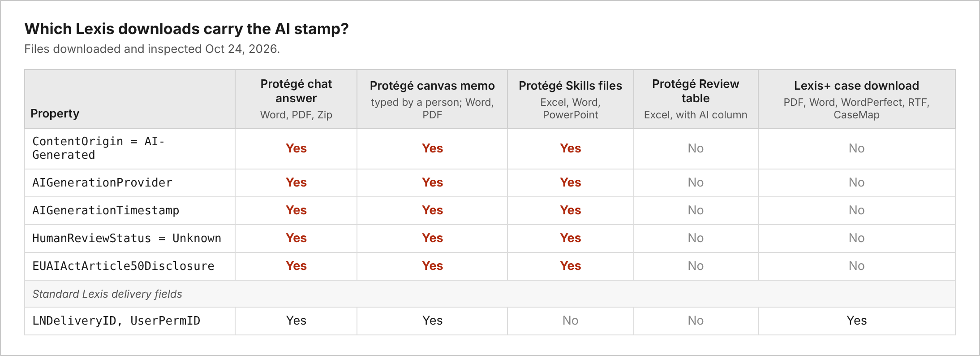
Task: Click the ContentOrigin 'Yes' under chat answer
Action: tap(296, 148)
